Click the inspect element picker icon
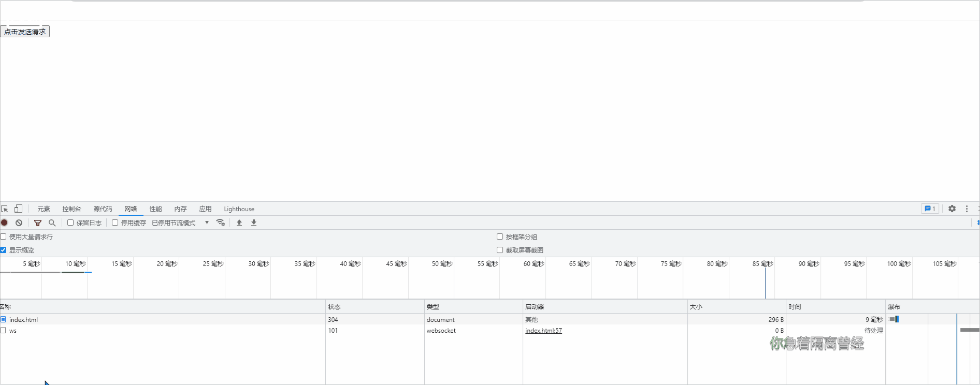The image size is (980, 385). [x=5, y=209]
